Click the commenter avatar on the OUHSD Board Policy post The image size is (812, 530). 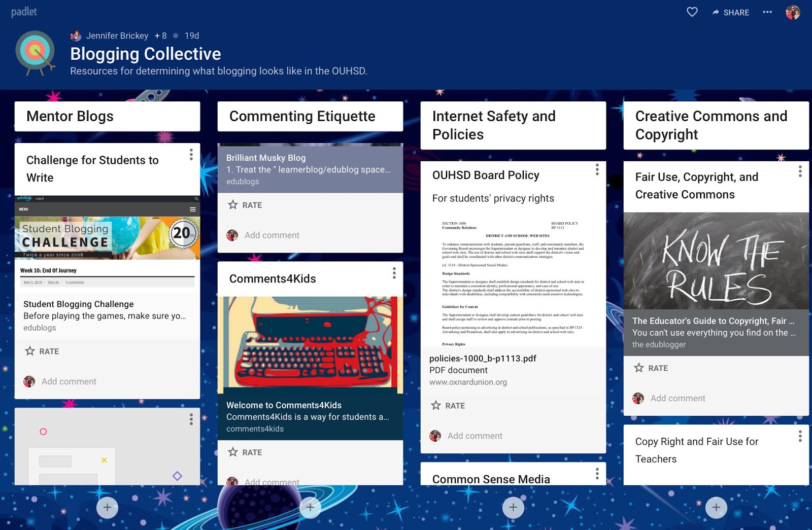pyautogui.click(x=435, y=436)
